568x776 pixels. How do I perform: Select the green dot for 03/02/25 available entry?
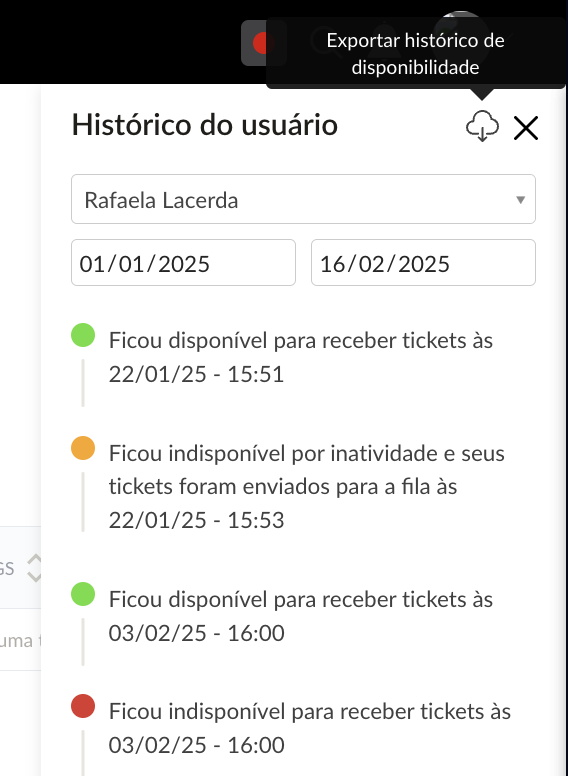click(83, 594)
